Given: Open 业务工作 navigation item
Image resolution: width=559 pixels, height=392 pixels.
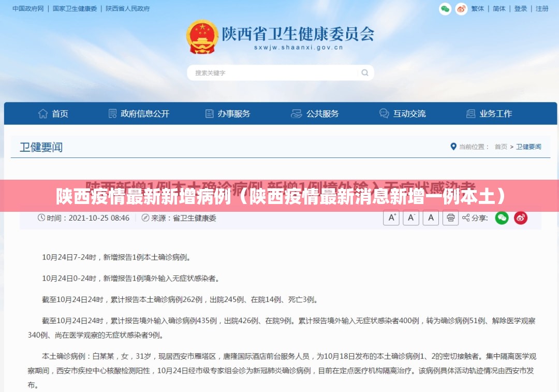Looking at the screenshot, I should pyautogui.click(x=495, y=114).
